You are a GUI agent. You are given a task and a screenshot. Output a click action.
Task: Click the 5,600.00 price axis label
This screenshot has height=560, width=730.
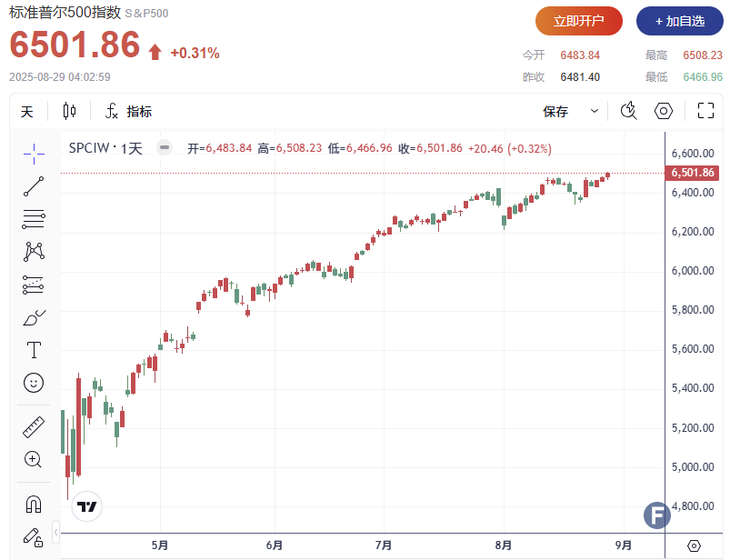(693, 349)
